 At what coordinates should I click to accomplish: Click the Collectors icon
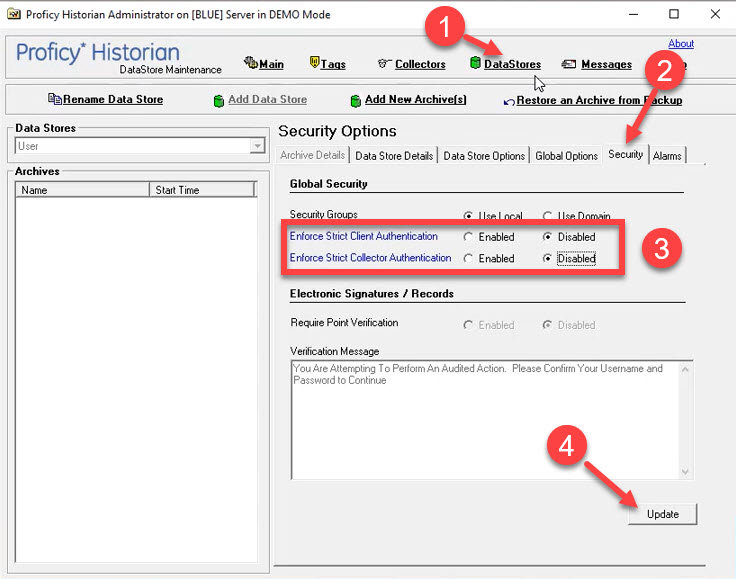click(x=384, y=63)
